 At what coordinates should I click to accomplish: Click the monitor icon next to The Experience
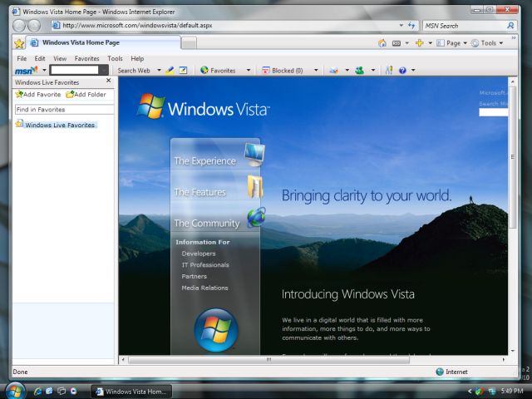pos(254,155)
